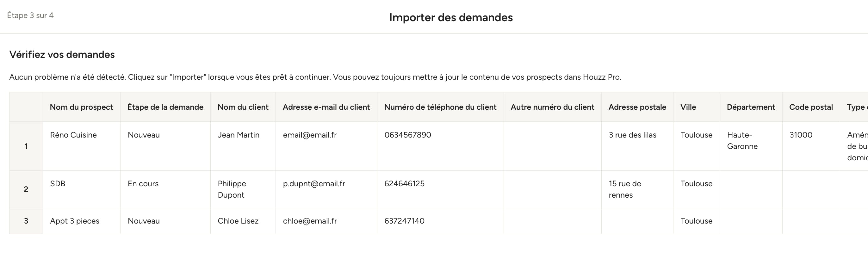Click the Nom du client column header
This screenshot has width=868, height=277.
pos(243,107)
